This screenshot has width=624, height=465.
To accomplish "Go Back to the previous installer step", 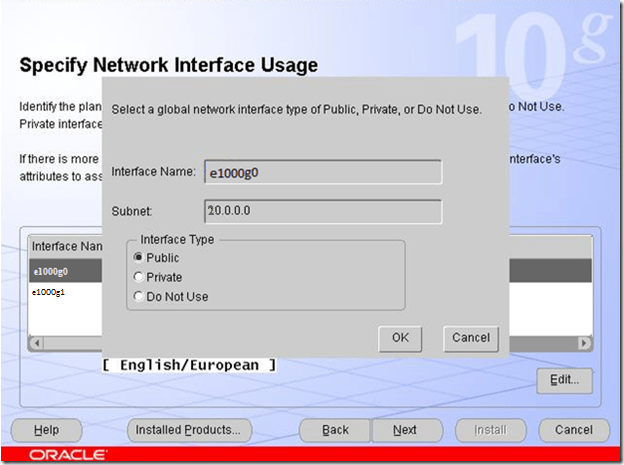I will click(335, 430).
